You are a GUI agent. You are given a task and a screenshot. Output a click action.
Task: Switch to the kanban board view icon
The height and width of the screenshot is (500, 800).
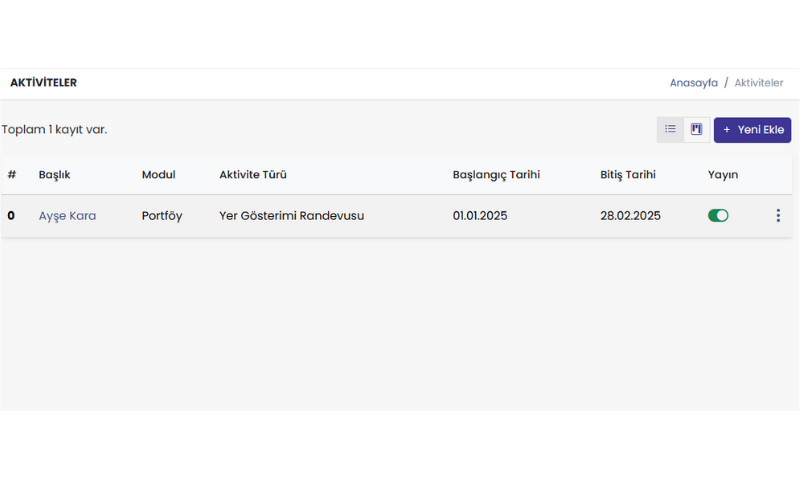coord(697,129)
